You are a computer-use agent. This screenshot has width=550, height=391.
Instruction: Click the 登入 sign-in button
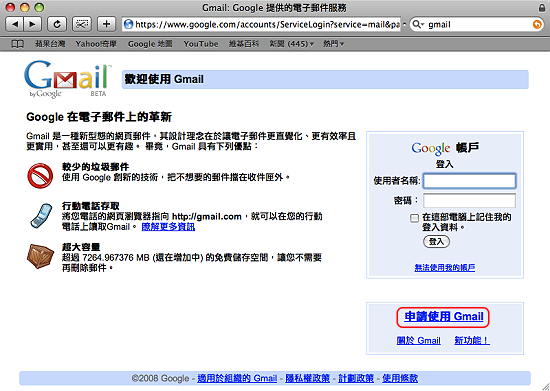[436, 242]
